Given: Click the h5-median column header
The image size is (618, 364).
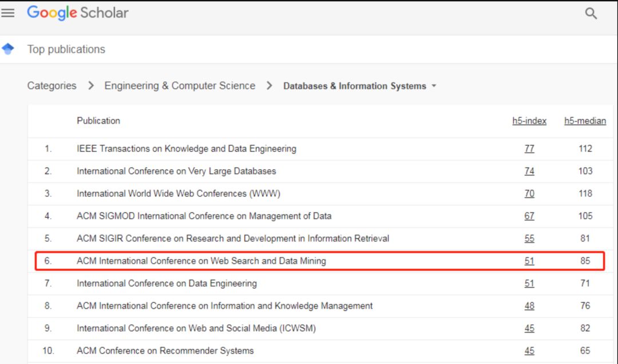Looking at the screenshot, I should click(x=585, y=121).
